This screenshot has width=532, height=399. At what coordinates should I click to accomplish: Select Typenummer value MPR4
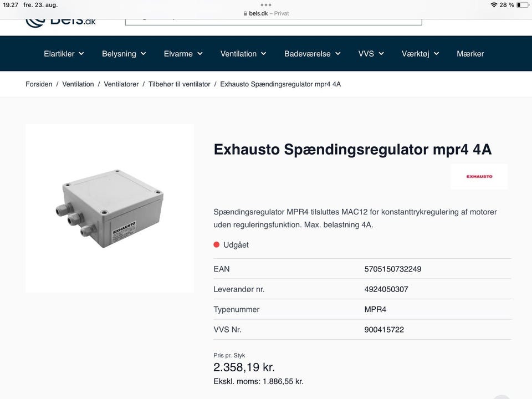(x=375, y=309)
